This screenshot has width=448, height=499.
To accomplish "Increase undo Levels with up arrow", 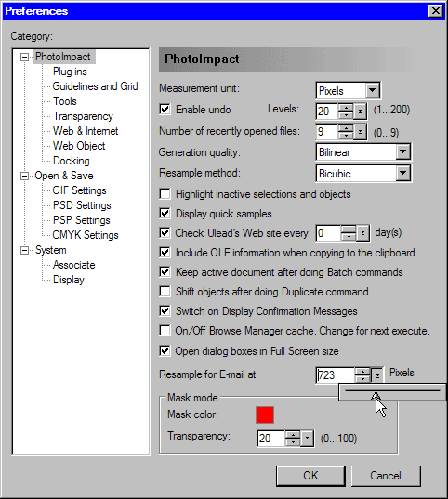I will pyautogui.click(x=346, y=108).
